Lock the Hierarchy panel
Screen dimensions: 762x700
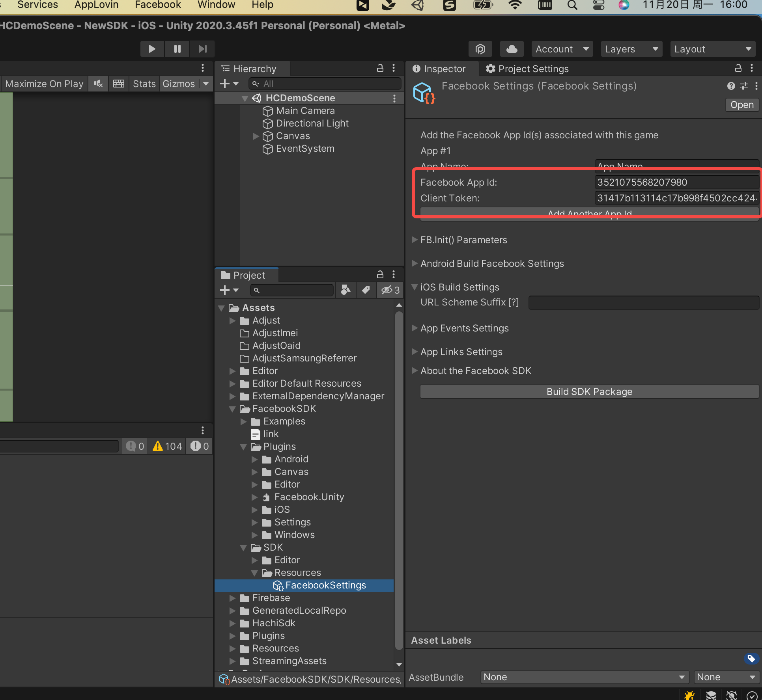tap(380, 68)
